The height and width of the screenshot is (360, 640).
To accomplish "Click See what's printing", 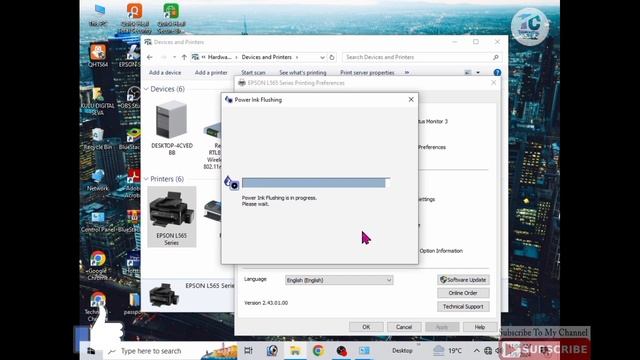I will coord(303,73).
